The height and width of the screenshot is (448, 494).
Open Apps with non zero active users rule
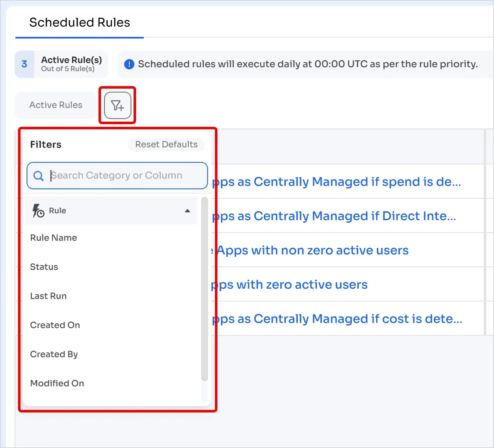point(310,250)
